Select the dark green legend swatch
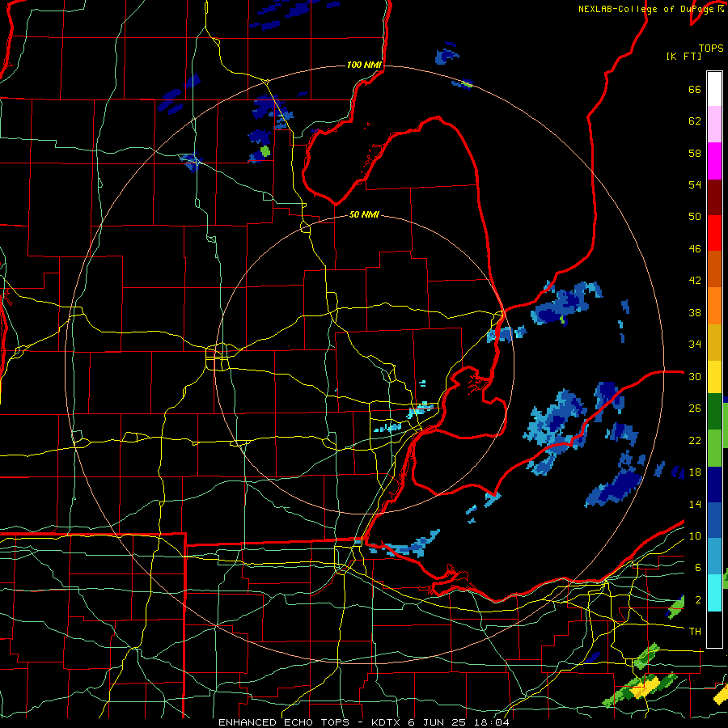Image resolution: width=728 pixels, height=728 pixels. pyautogui.click(x=714, y=412)
